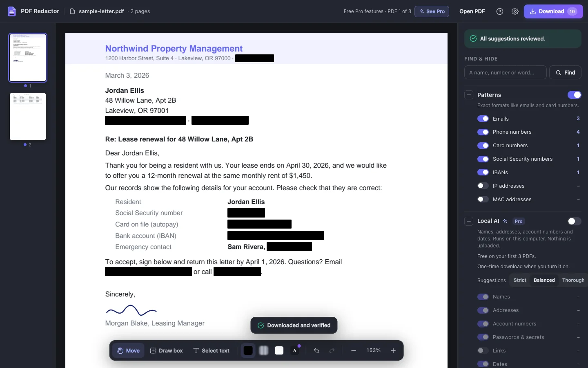The image size is (588, 368).
Task: Toggle the Patterns master switch
Action: pos(574,95)
